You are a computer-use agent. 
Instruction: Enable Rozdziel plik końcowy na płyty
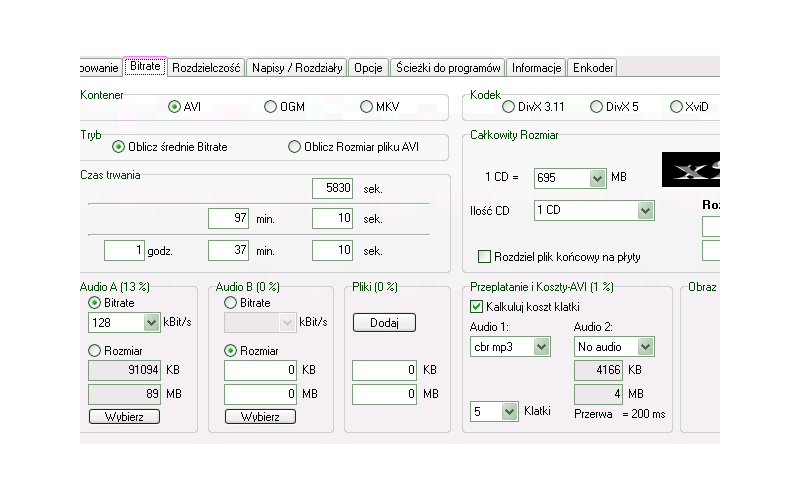pos(484,257)
